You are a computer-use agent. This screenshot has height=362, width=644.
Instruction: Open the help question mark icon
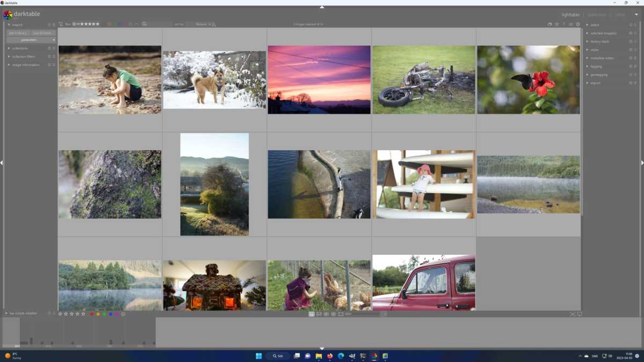(x=564, y=24)
